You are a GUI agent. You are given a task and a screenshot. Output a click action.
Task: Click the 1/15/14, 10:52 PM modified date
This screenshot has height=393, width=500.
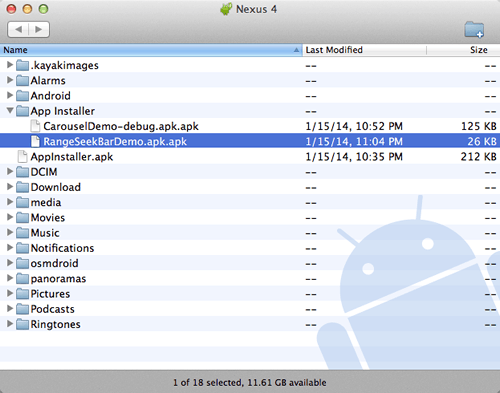pyautogui.click(x=354, y=126)
